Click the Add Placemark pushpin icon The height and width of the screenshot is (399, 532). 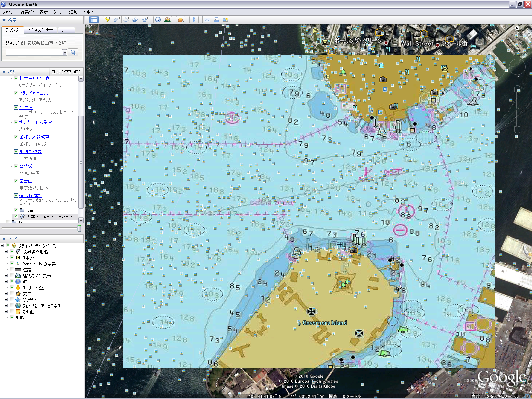point(107,20)
